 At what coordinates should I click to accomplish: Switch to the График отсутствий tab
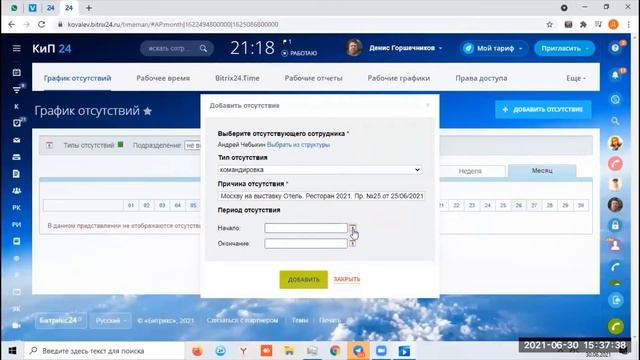[77, 78]
